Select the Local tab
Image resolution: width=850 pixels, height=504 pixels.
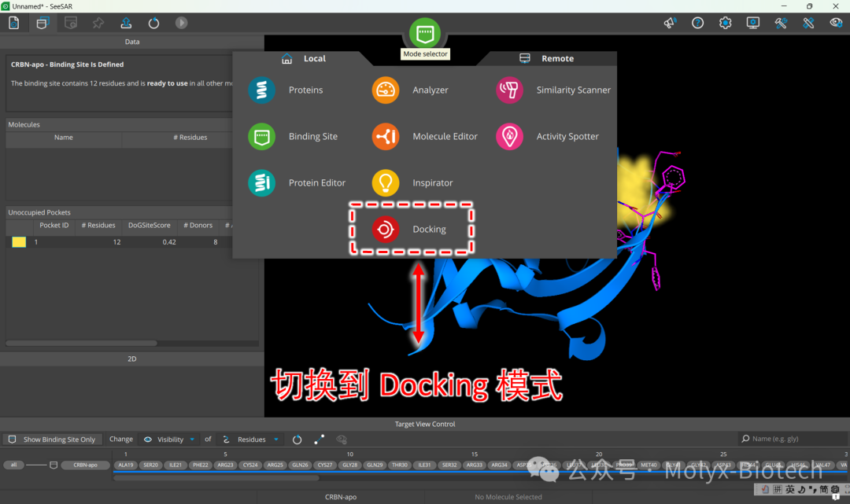pyautogui.click(x=304, y=58)
